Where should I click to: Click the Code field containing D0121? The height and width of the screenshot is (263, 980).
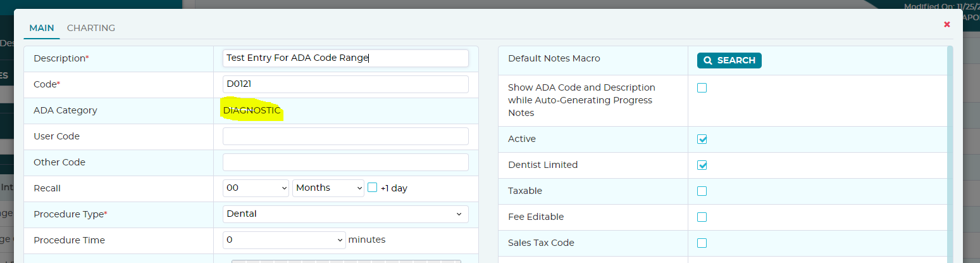pos(345,84)
